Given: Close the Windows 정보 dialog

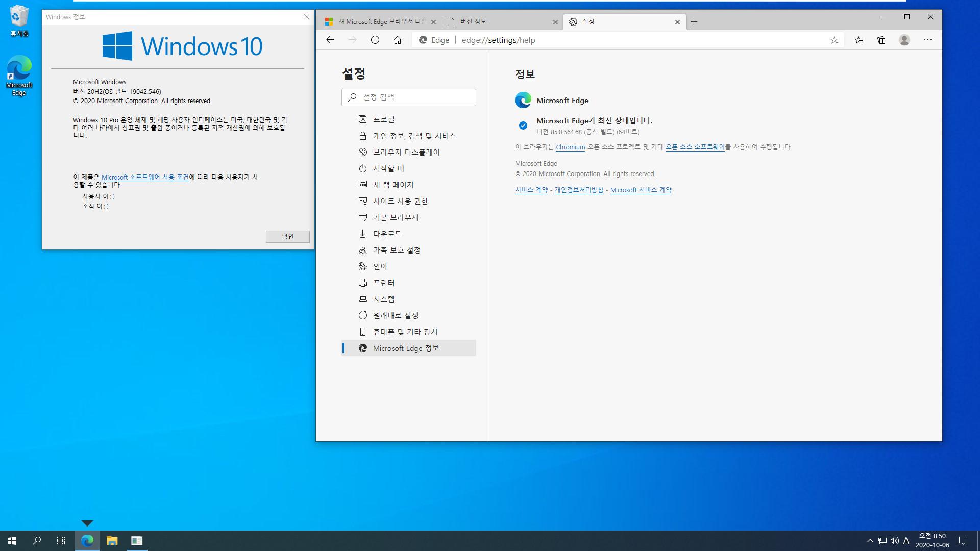Looking at the screenshot, I should 307,17.
